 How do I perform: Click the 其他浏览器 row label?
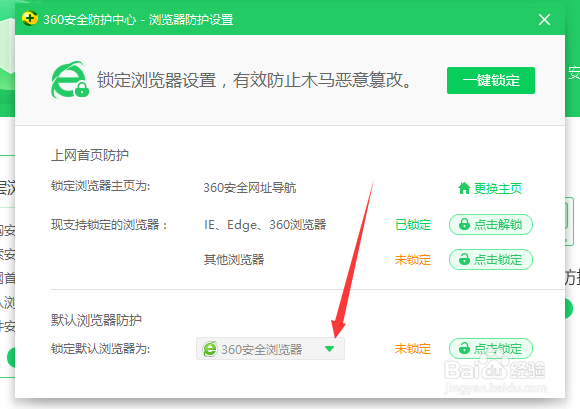(x=234, y=260)
